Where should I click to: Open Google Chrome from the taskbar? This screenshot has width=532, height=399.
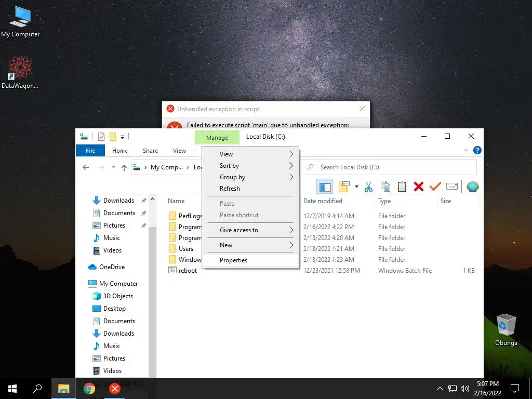click(x=89, y=389)
